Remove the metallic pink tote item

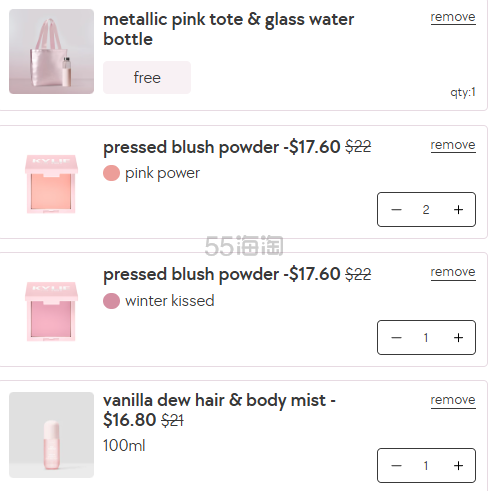(x=453, y=17)
